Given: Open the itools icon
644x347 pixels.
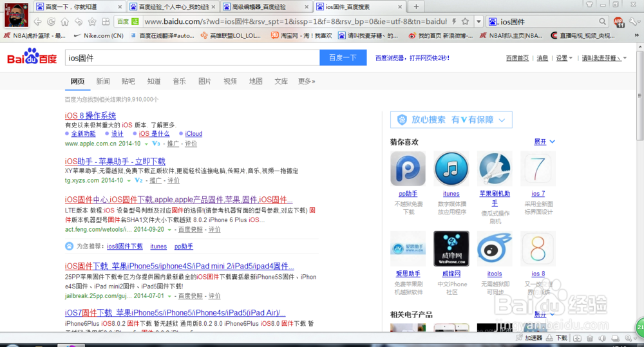Looking at the screenshot, I should coord(495,249).
